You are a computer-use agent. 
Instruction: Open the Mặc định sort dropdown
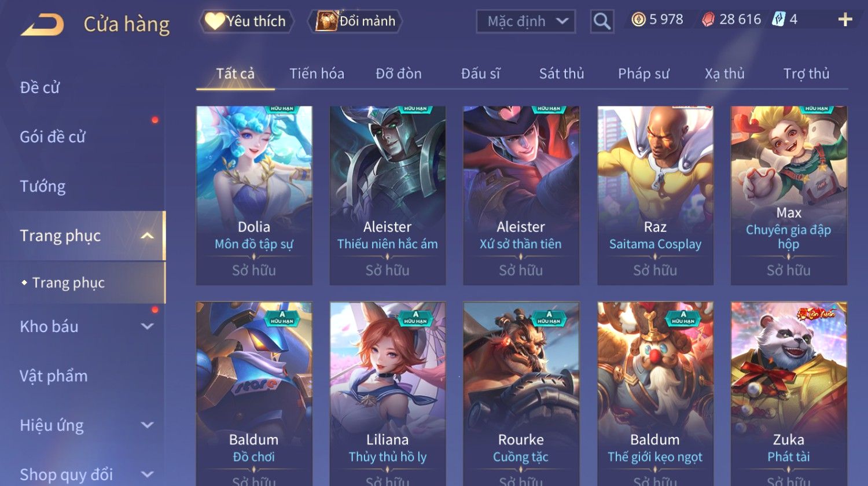point(526,21)
